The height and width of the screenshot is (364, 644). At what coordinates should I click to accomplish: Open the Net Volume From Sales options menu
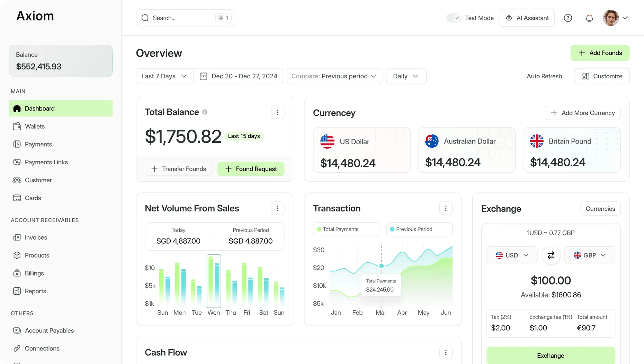click(277, 208)
